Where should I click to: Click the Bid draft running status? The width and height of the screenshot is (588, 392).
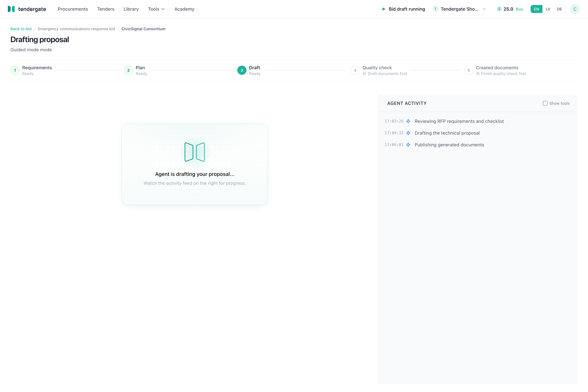tap(407, 9)
